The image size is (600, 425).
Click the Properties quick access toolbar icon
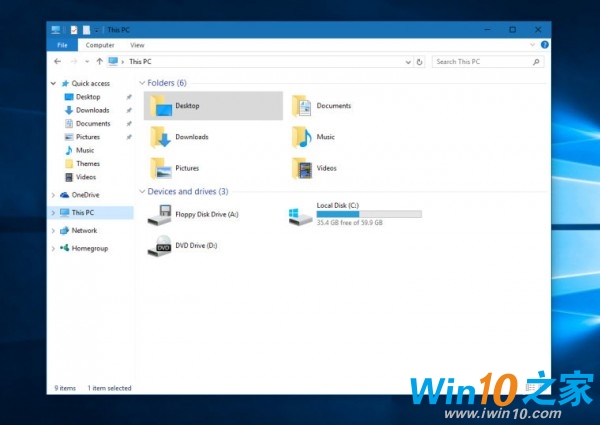click(x=74, y=29)
